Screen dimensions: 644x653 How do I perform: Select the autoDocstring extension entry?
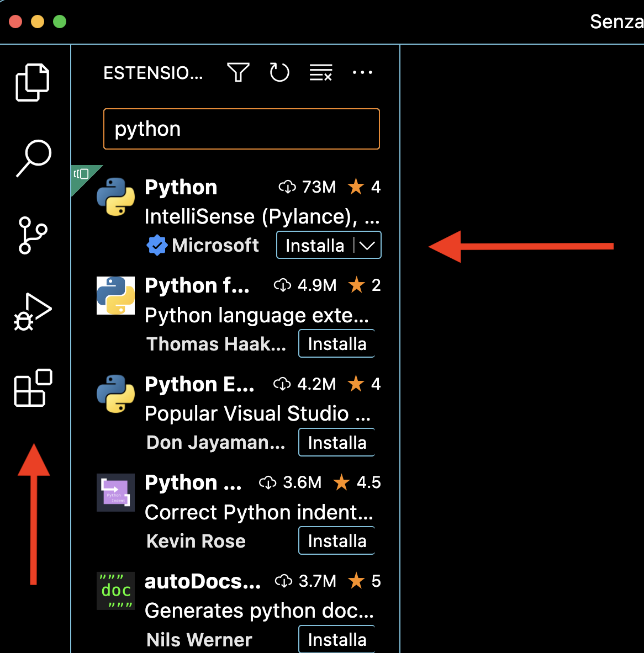click(239, 610)
